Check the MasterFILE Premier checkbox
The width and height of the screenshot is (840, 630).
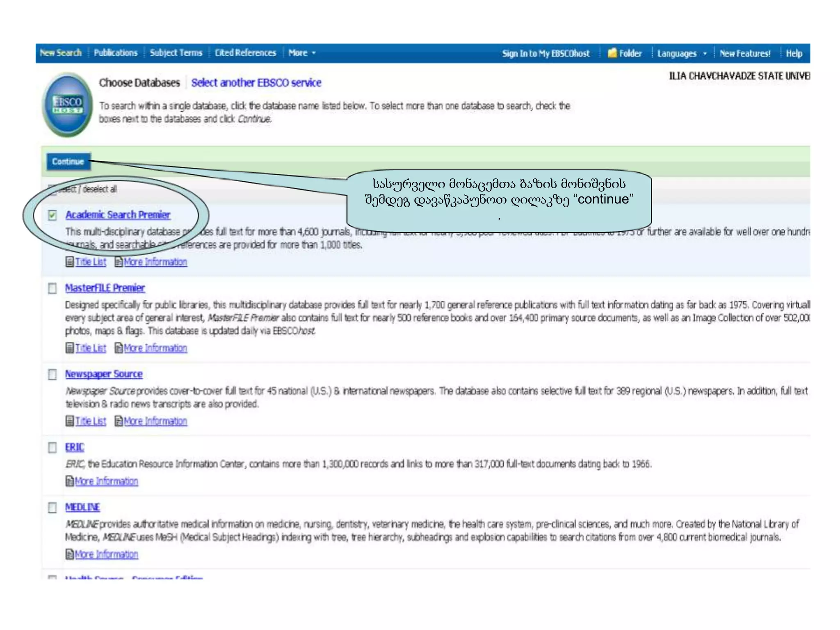[x=52, y=288]
